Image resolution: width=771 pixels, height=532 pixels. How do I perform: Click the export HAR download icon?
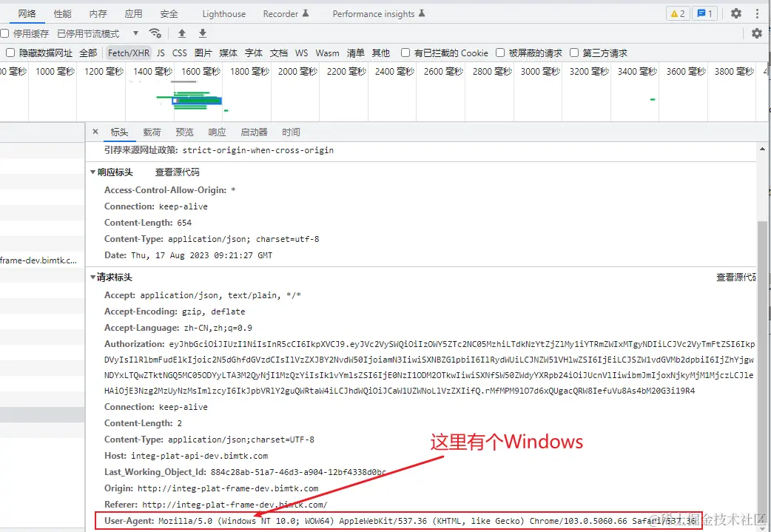point(203,33)
